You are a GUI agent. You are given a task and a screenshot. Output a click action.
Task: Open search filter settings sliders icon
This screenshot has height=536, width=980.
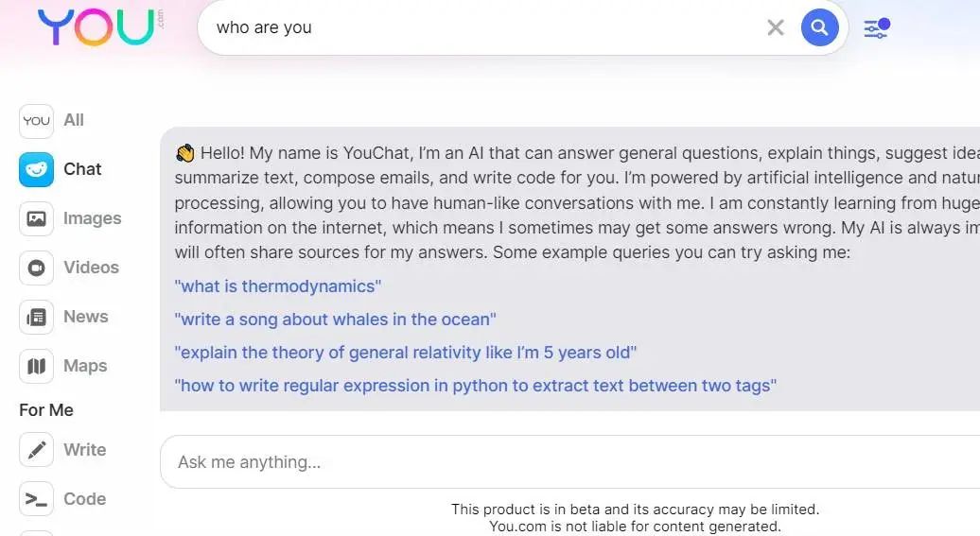877,27
